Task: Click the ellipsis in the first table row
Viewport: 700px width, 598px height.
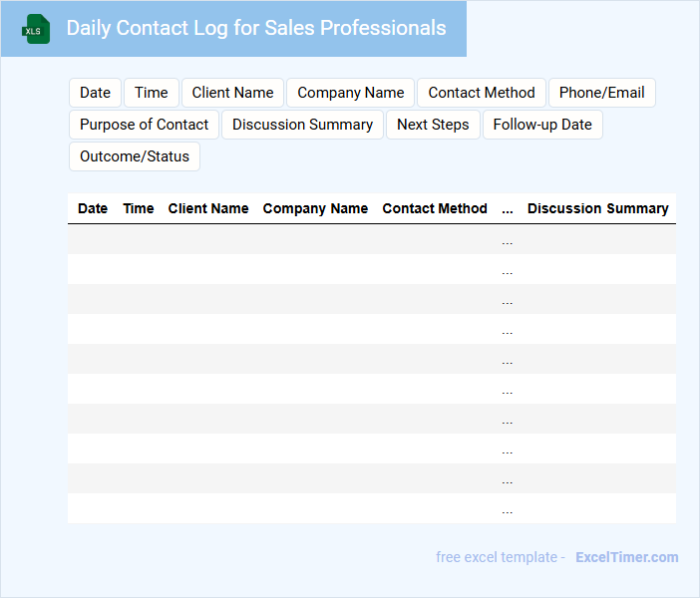Action: tap(508, 240)
